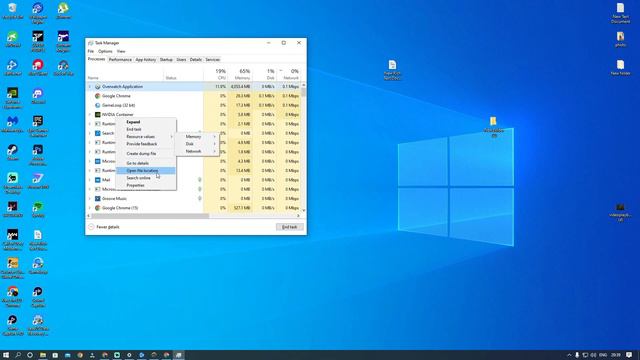This screenshot has width=640, height=360.
Task: Switch to the Startup tab
Action: click(x=166, y=60)
